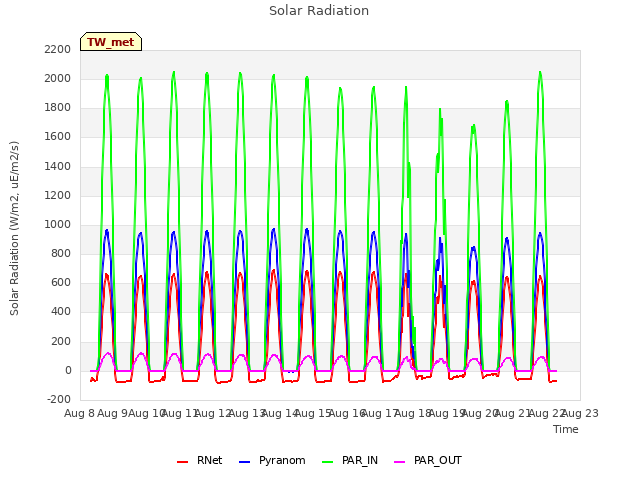The height and width of the screenshot is (480, 640).
Task: Click the 400 y-axis tick label
Action: click(61, 312)
